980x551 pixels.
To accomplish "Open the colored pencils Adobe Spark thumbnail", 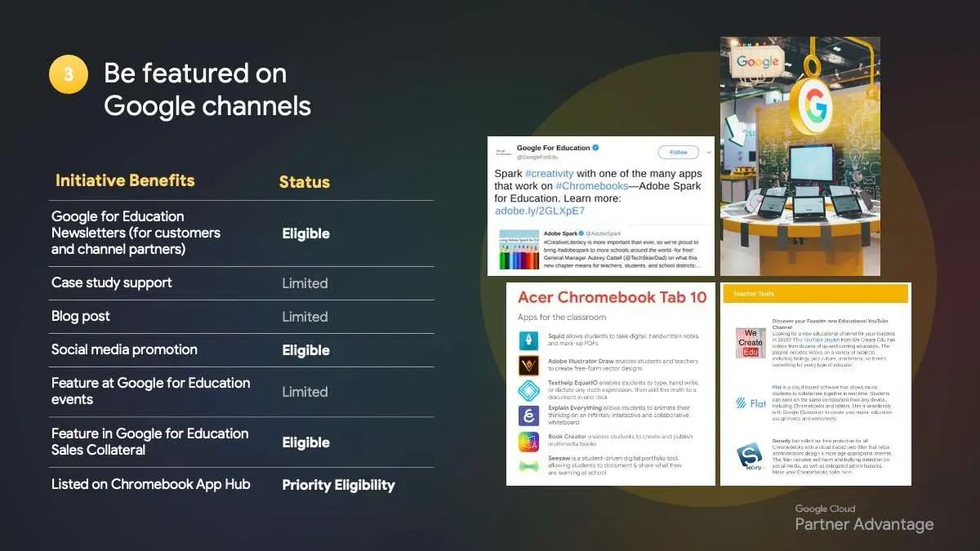I will coord(519,250).
